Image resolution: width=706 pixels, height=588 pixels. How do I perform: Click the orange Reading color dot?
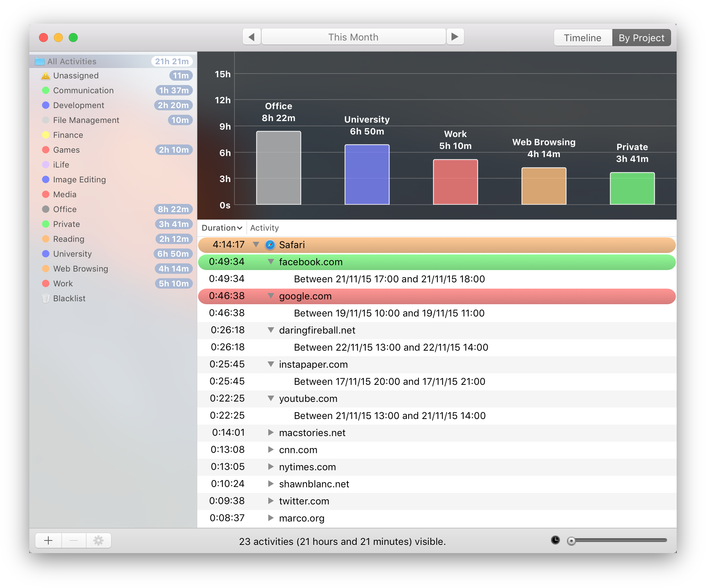click(x=46, y=239)
